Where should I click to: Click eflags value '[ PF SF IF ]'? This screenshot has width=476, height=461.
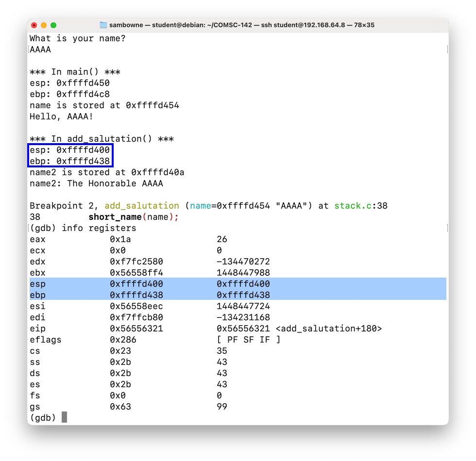pos(248,340)
